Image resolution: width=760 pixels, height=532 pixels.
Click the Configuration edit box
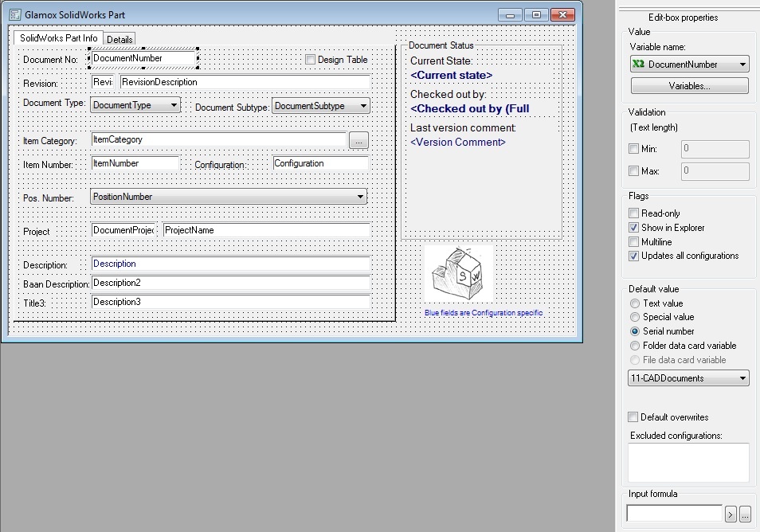pyautogui.click(x=321, y=163)
